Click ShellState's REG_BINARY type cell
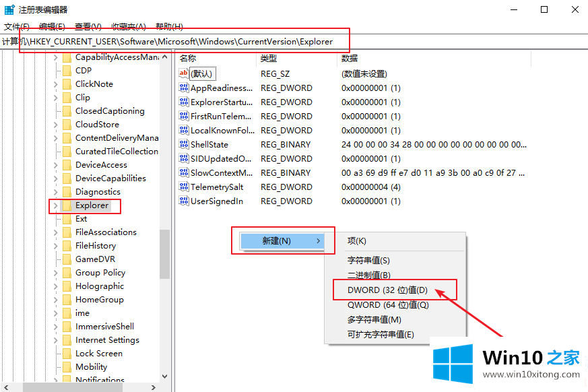Viewport: 588px width, 392px height. point(286,144)
